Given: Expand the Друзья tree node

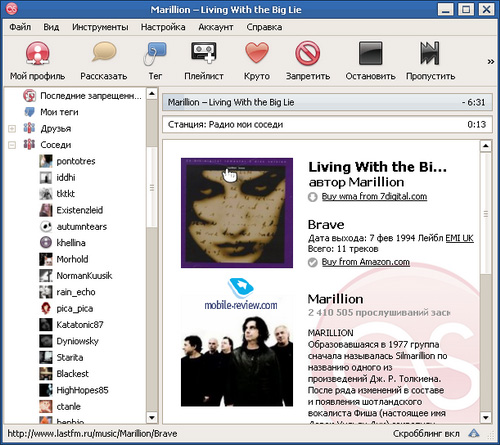Looking at the screenshot, I should [12, 129].
